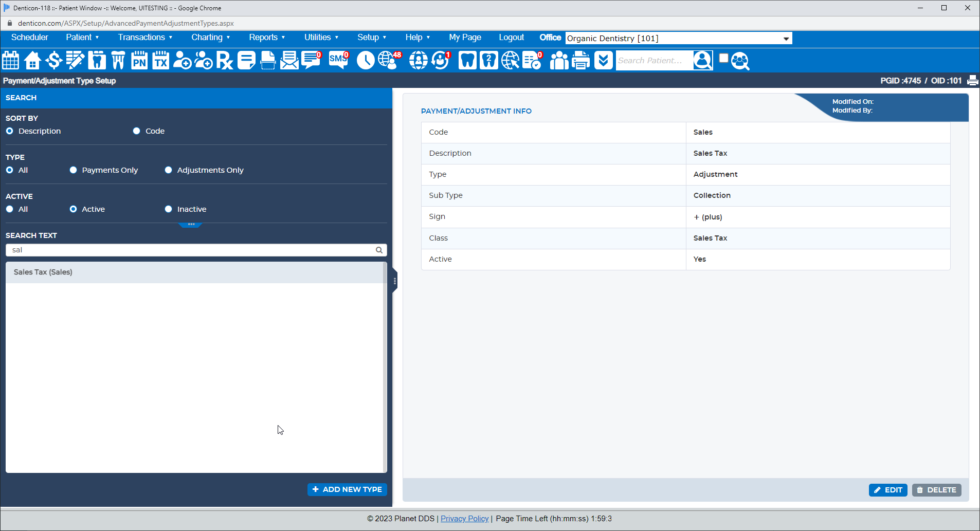Open the SMS text message icon
This screenshot has width=980, height=531.
click(339, 60)
